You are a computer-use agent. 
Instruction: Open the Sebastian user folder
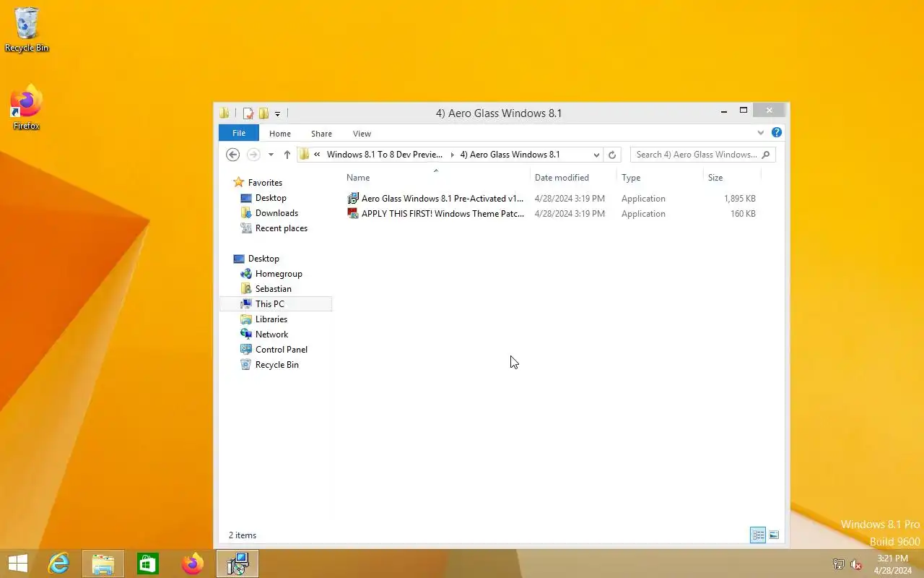[273, 289]
